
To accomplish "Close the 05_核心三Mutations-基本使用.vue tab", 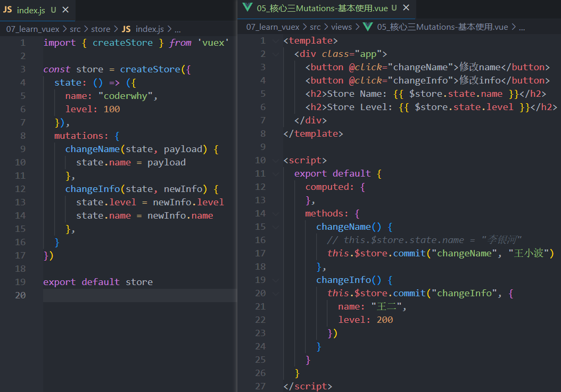I will coord(406,7).
